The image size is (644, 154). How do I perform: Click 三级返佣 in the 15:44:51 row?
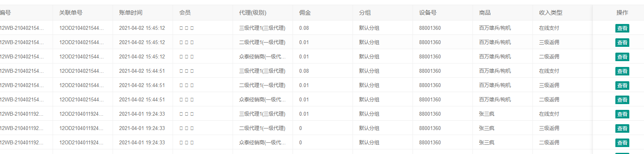coord(549,86)
